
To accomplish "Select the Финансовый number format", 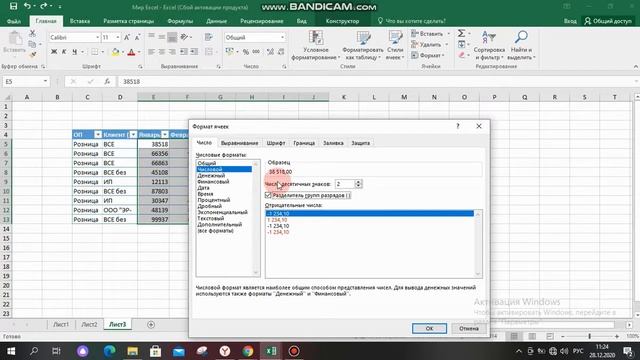I will (x=213, y=182).
